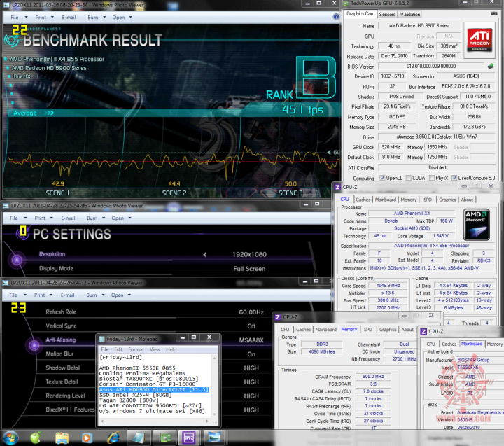Toggle the CUDA checkbox in GPU-Z
This screenshot has width=504, height=446.
tap(409, 178)
